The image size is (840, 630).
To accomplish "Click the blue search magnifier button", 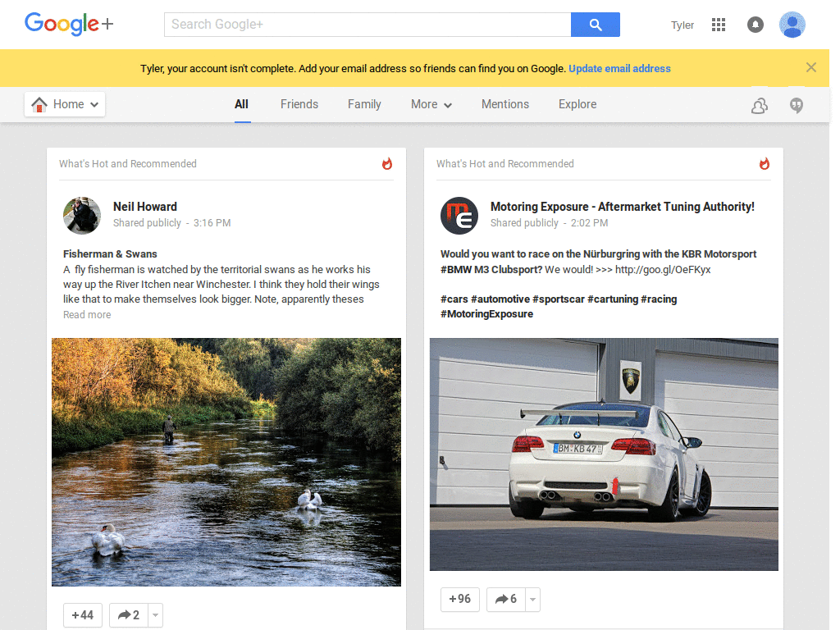I will (596, 25).
